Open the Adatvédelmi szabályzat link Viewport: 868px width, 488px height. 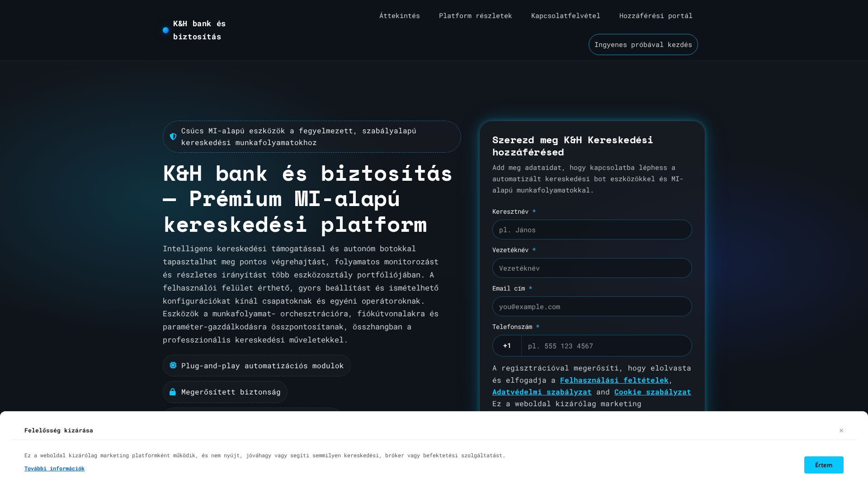542,392
